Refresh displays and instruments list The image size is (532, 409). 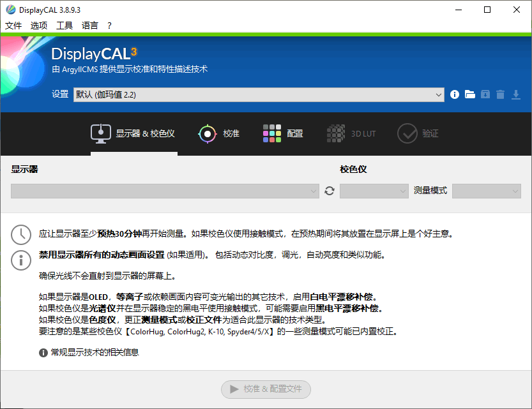tap(330, 191)
